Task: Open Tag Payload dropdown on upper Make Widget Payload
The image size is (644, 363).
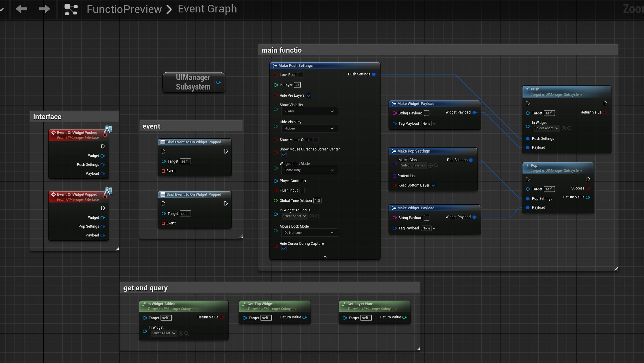Action: [429, 124]
